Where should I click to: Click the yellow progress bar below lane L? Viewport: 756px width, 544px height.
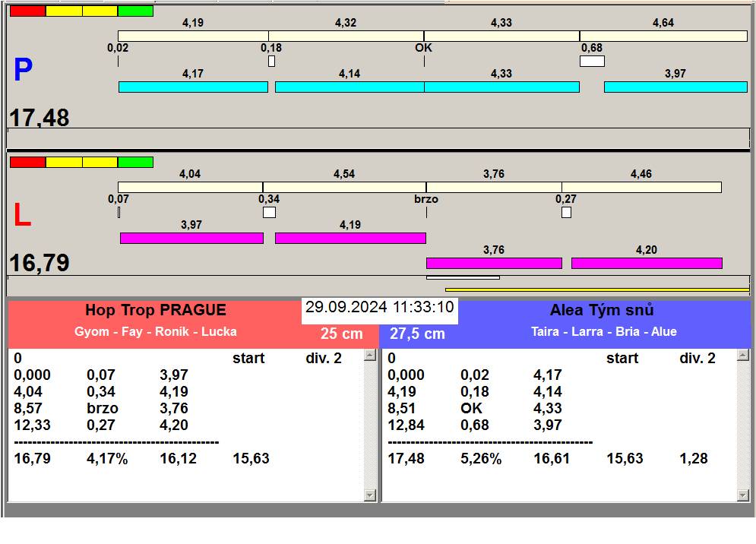[x=596, y=289]
